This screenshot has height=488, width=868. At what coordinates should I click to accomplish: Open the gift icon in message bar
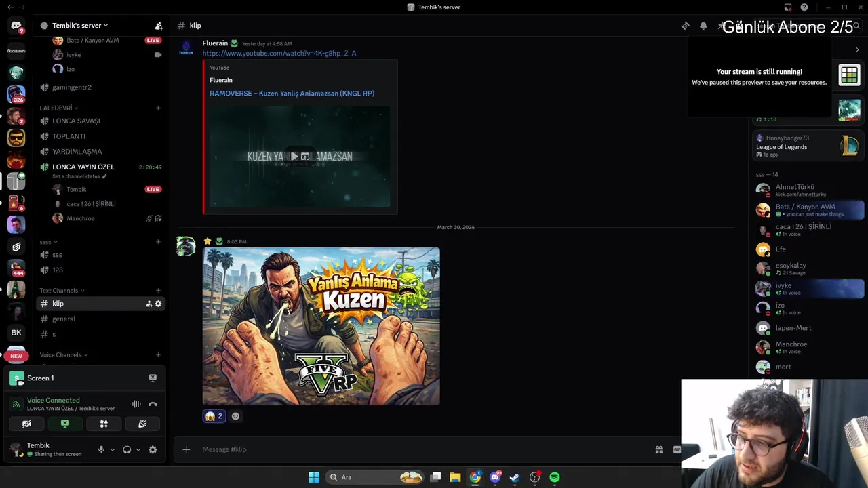coord(658,449)
